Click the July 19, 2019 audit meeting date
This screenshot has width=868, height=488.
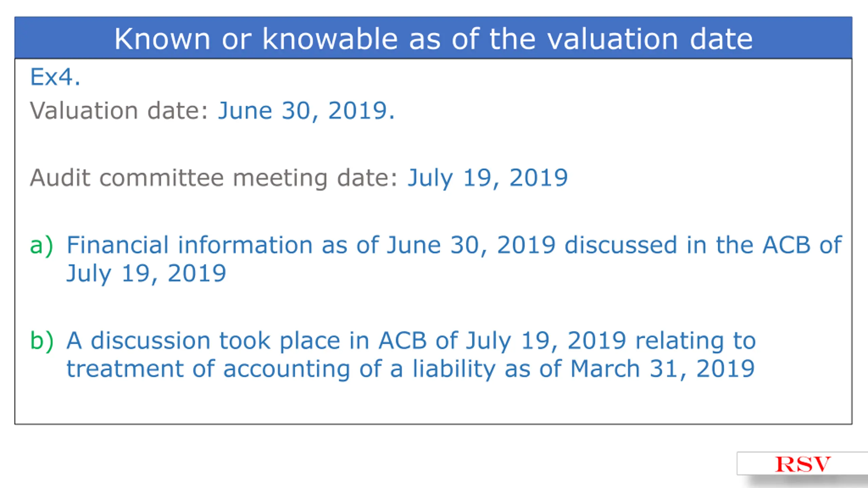(x=488, y=178)
